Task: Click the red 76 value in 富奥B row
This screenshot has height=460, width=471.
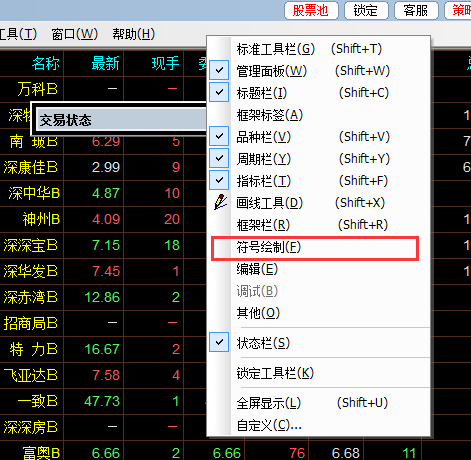Action: coord(297,453)
